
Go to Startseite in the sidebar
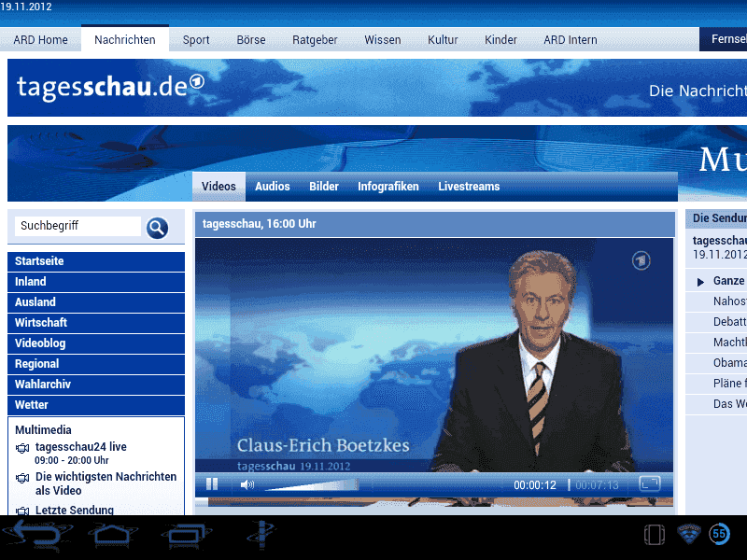(x=96, y=261)
